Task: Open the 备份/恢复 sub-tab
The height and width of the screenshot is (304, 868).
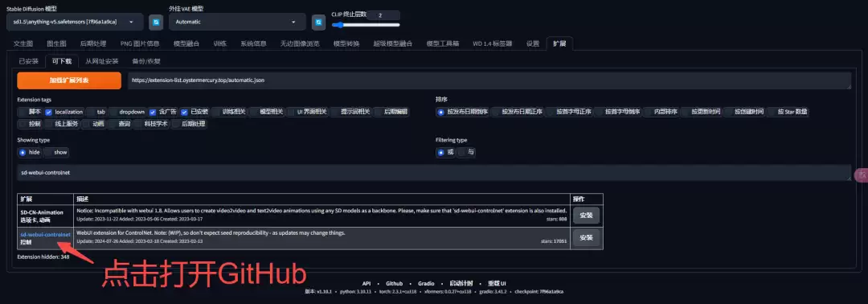Action: tap(146, 61)
